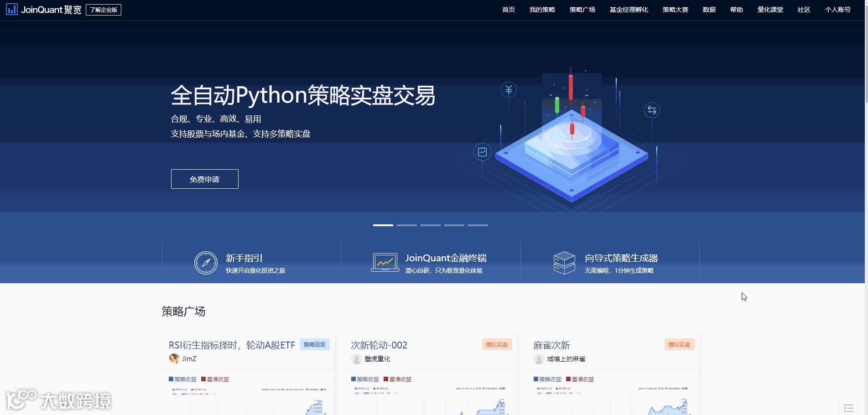Open 量化课堂 in the navigation bar

click(770, 10)
